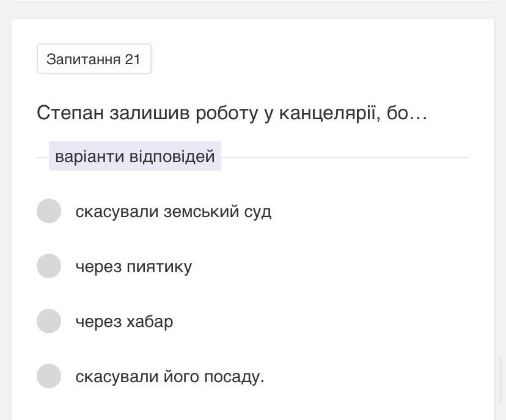This screenshot has width=506, height=420.
Task: Click the divider line right of "варіанти відповідей"
Action: pos(345,158)
